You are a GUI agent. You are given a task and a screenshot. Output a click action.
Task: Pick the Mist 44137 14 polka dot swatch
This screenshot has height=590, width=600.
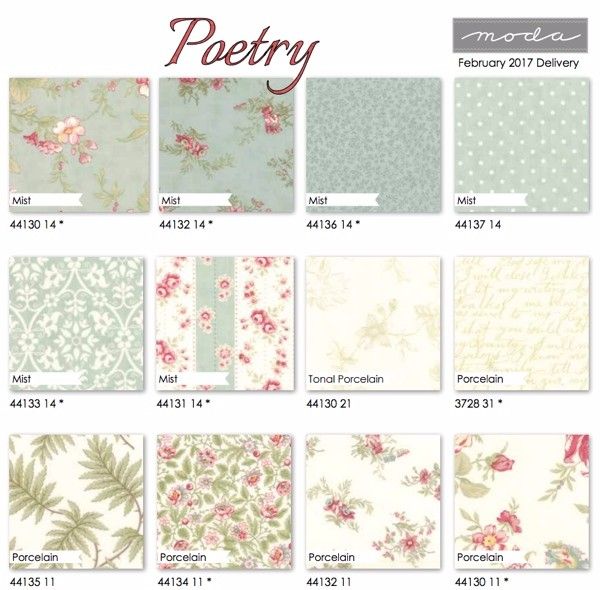[x=522, y=145]
